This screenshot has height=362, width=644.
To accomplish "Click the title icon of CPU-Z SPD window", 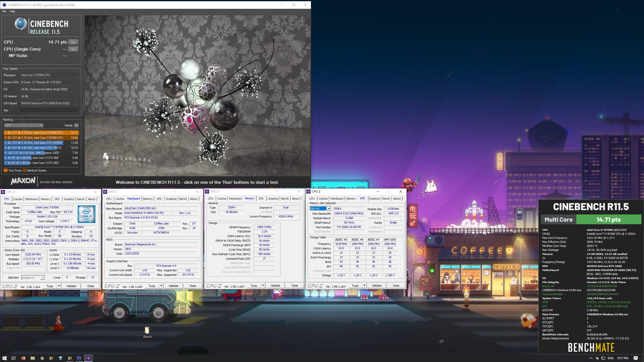I will click(309, 192).
